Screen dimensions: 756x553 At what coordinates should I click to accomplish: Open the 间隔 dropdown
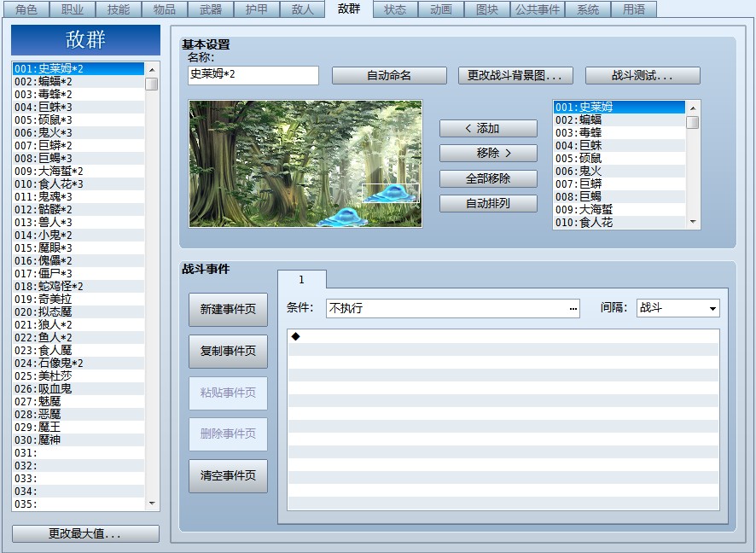(x=678, y=308)
